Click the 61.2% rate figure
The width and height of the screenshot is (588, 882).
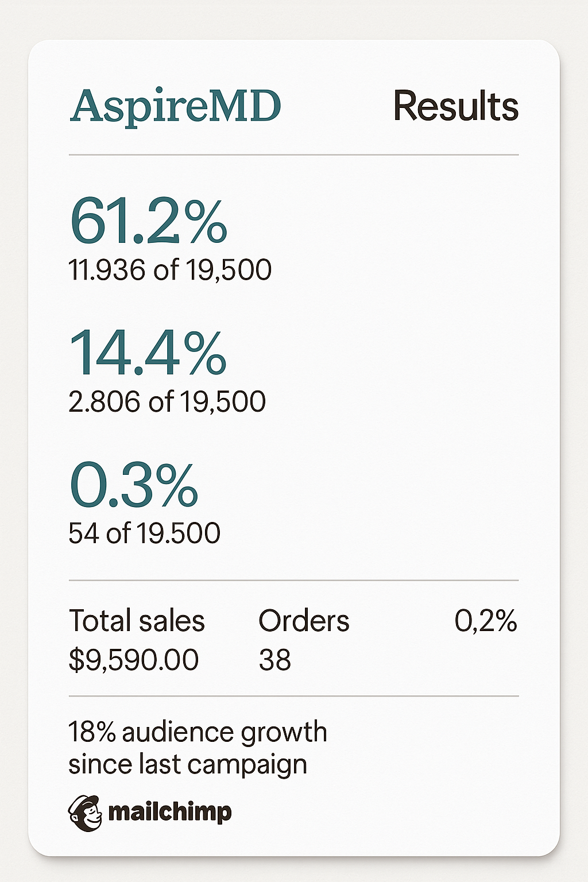click(148, 221)
